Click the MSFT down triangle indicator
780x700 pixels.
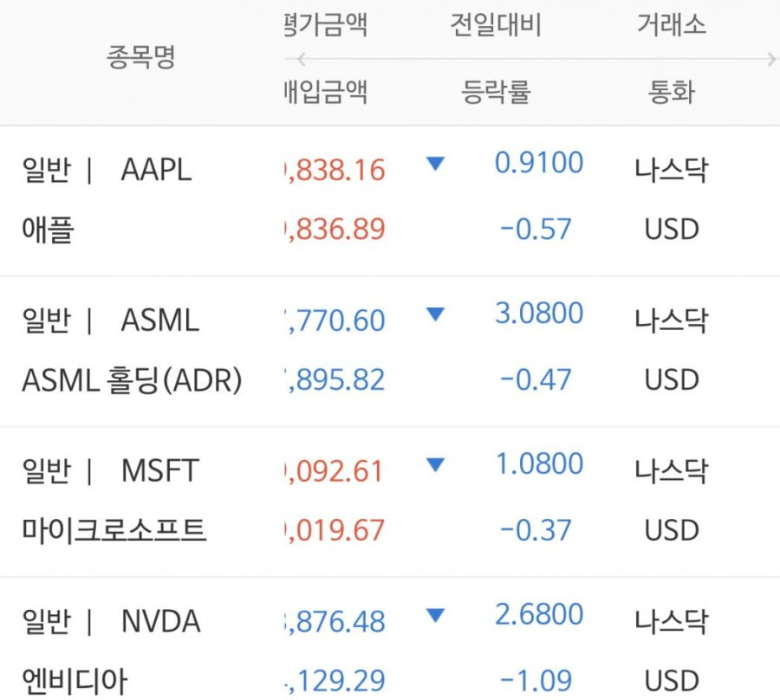click(435, 465)
